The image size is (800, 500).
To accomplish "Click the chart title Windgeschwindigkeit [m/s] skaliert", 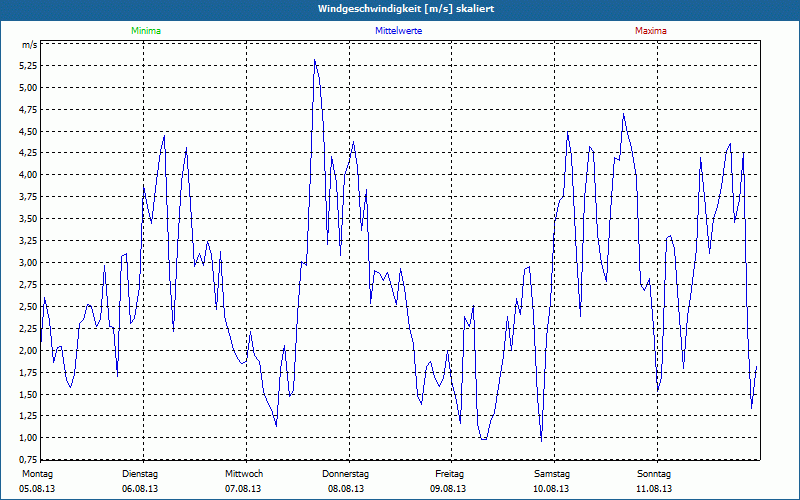I will coord(406,9).
